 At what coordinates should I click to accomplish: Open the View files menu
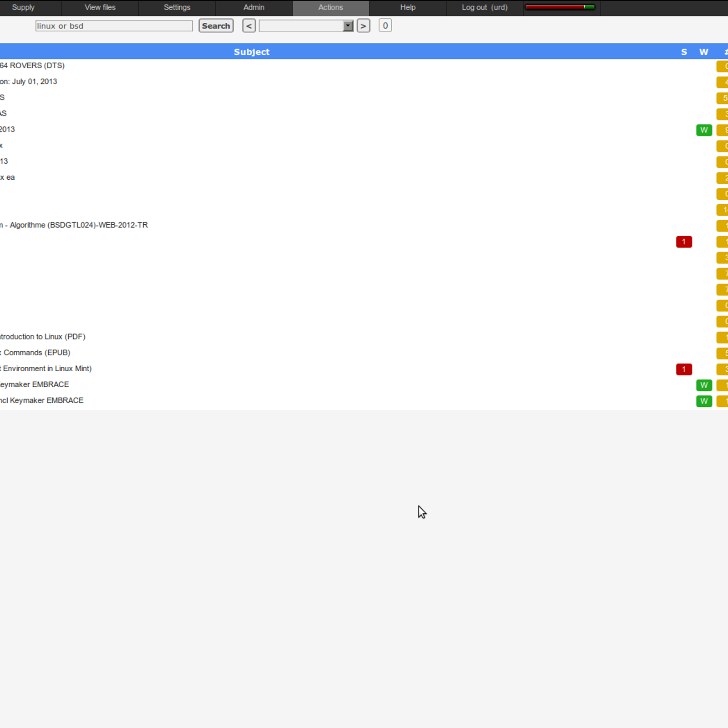coord(100,8)
